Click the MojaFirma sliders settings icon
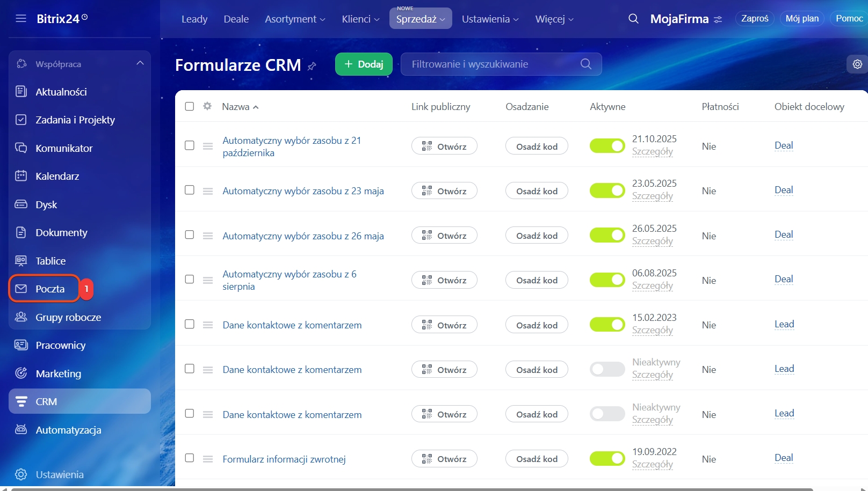The image size is (868, 491). point(718,19)
